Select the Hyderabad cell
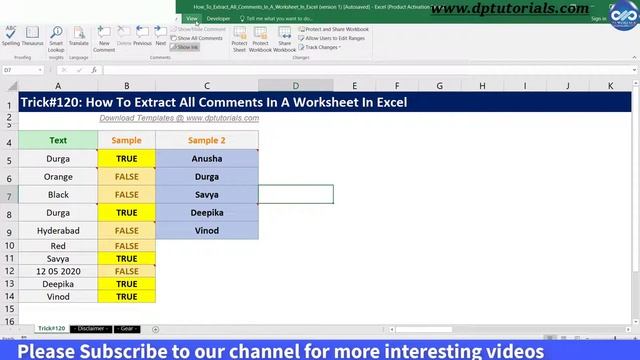Viewport: 640px width, 360px height. pos(58,231)
